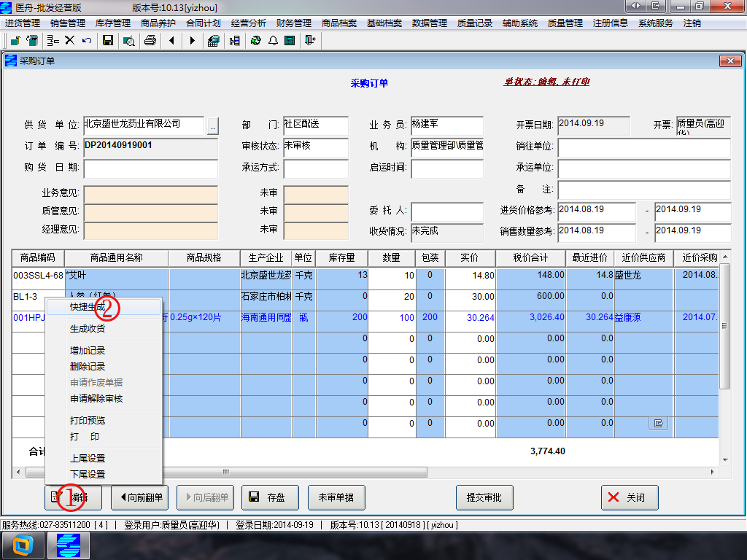Viewport: 747px width, 560px height.
Task: Click the exit door icon in toolbar
Action: (x=310, y=41)
